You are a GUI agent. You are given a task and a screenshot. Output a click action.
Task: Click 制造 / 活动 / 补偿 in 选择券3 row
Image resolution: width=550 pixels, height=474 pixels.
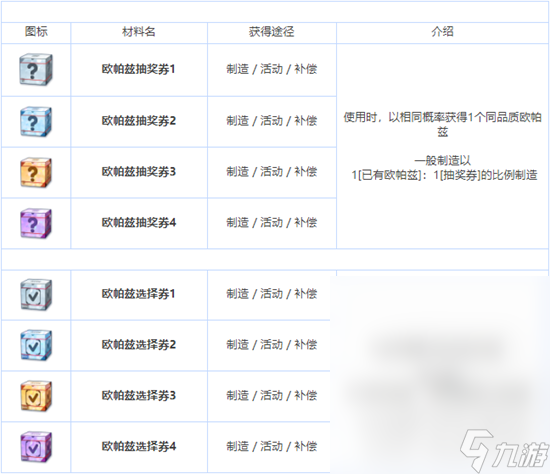click(x=271, y=395)
